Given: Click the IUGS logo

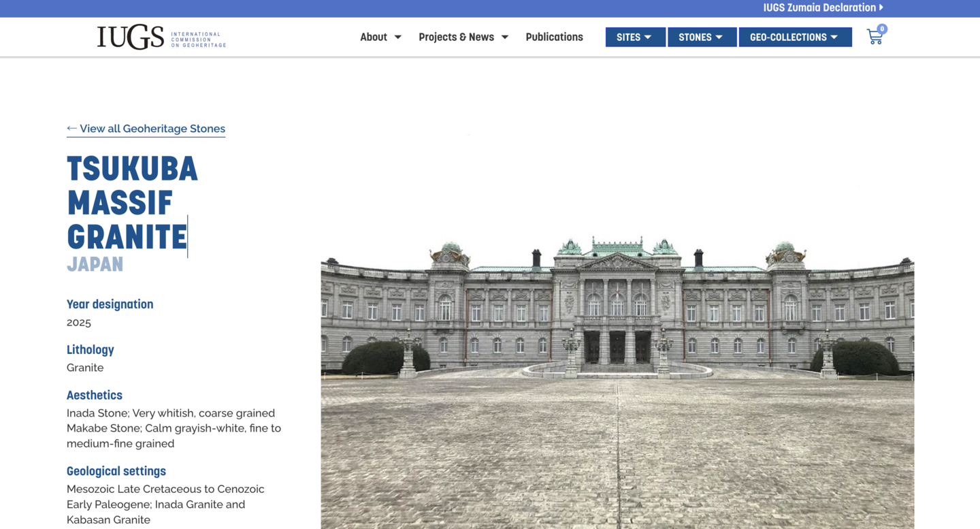Looking at the screenshot, I should tap(131, 37).
